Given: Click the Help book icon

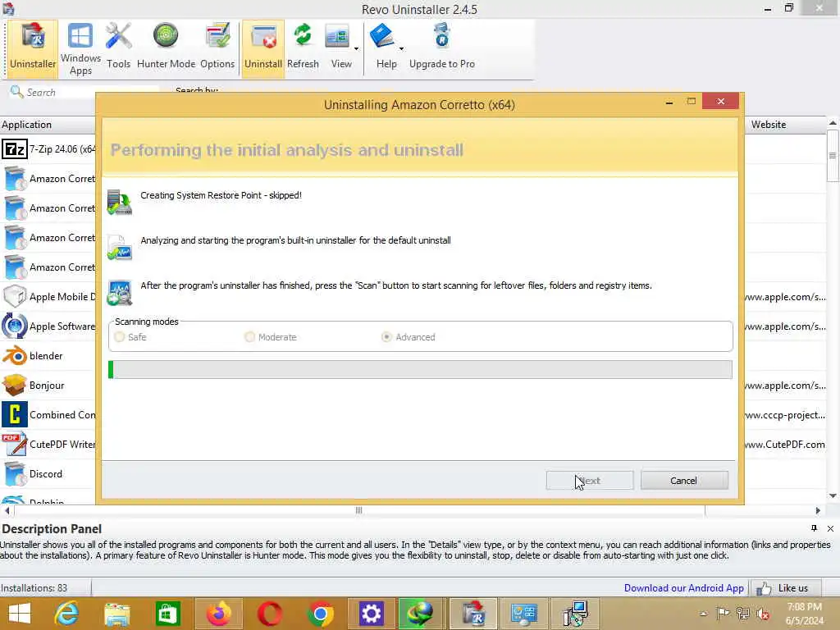Looking at the screenshot, I should pyautogui.click(x=383, y=38).
